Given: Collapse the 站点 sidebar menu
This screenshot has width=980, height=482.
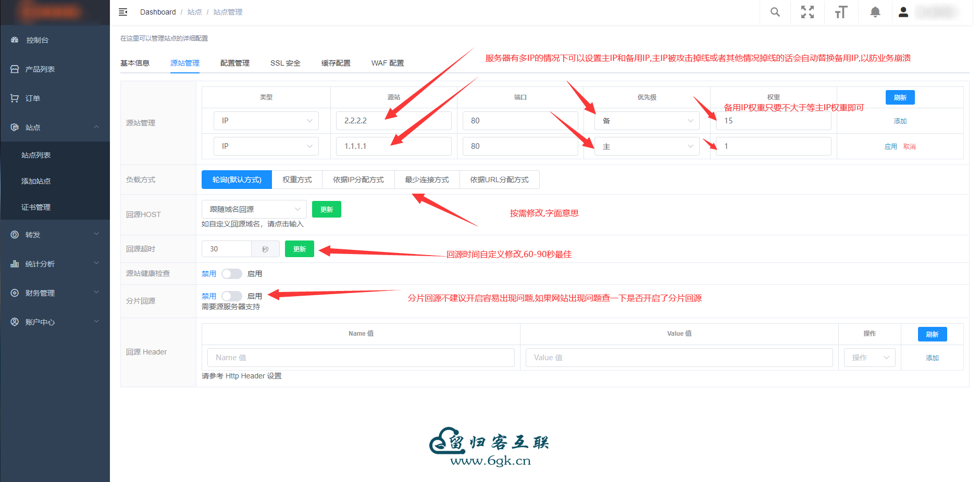Looking at the screenshot, I should pos(96,127).
